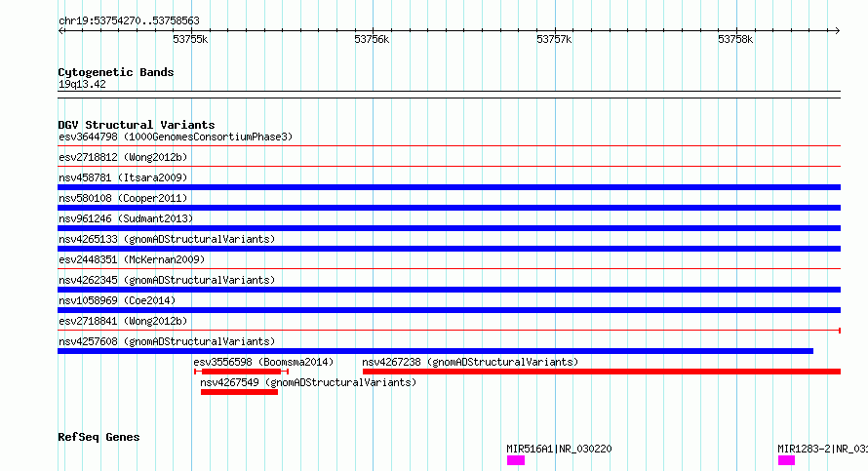Select the red esv3556598 variant bar
The height and width of the screenshot is (471, 868).
point(241,372)
